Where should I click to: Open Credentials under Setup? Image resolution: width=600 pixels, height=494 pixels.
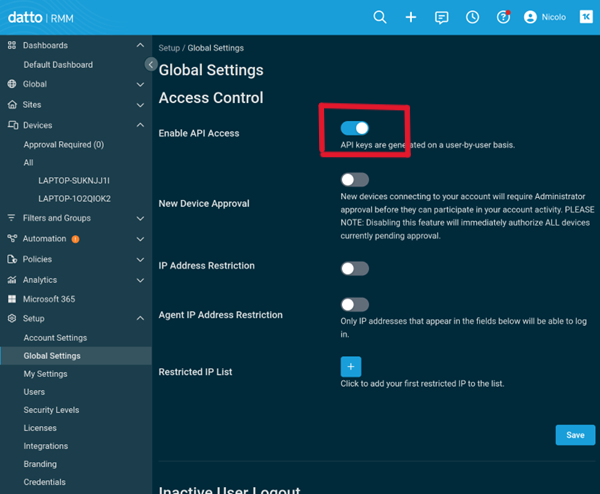tap(44, 482)
